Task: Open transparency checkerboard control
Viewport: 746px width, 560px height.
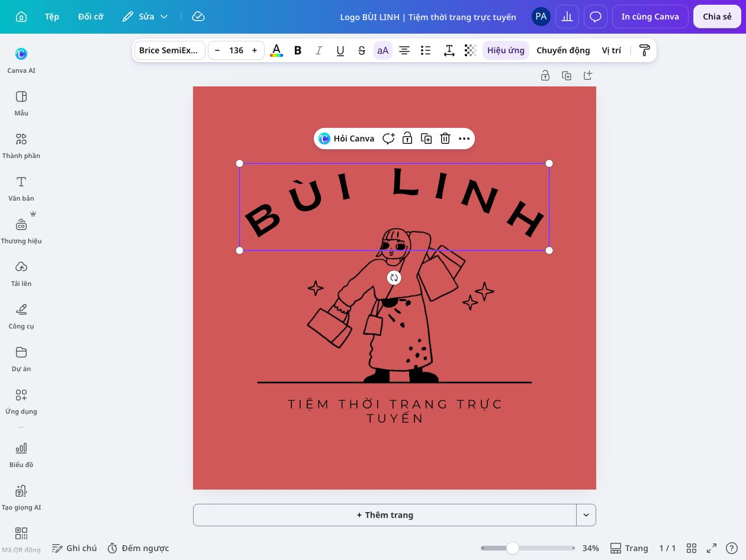Action: coord(471,50)
